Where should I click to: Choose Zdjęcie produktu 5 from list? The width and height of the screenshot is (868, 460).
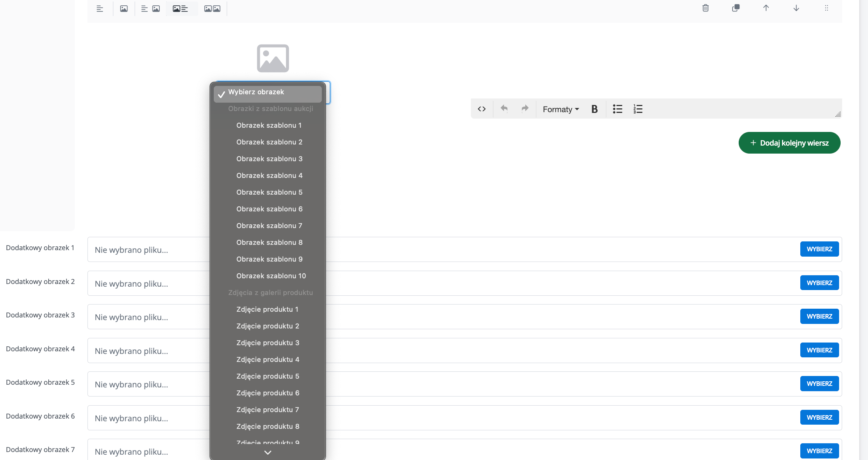tap(267, 376)
